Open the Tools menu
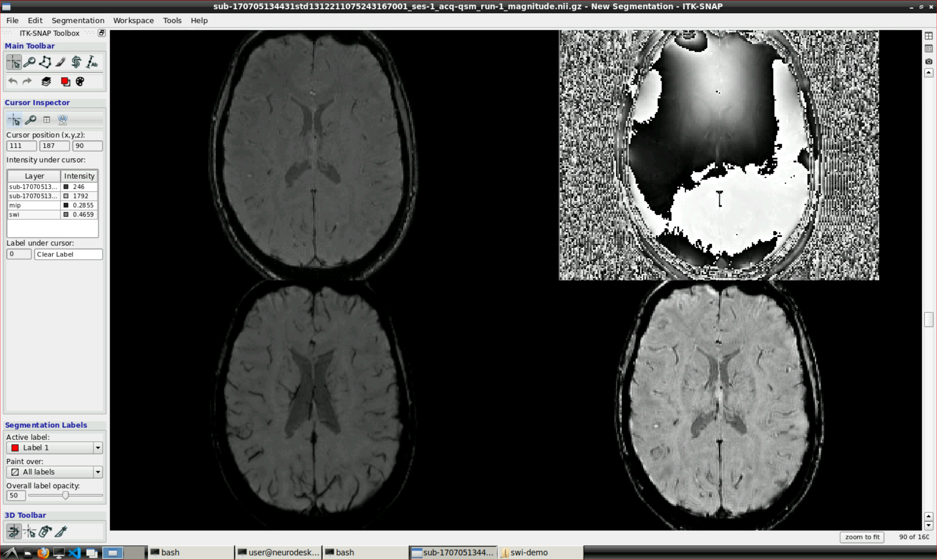 pos(172,21)
